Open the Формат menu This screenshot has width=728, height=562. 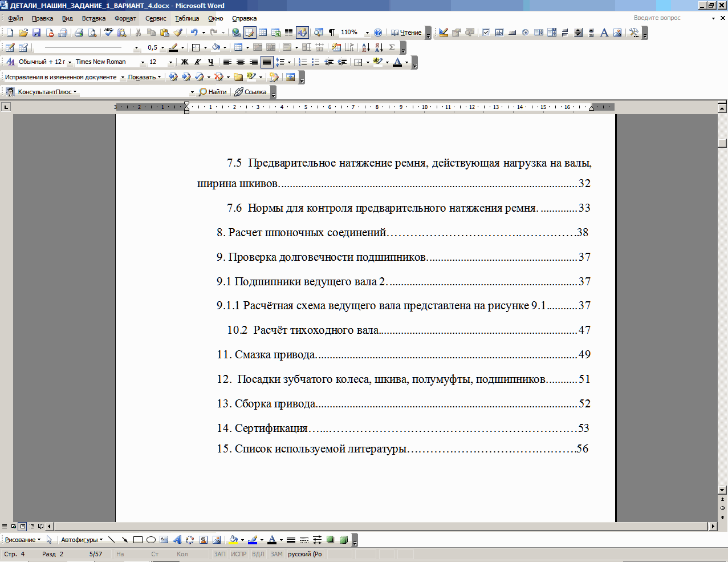(x=125, y=18)
